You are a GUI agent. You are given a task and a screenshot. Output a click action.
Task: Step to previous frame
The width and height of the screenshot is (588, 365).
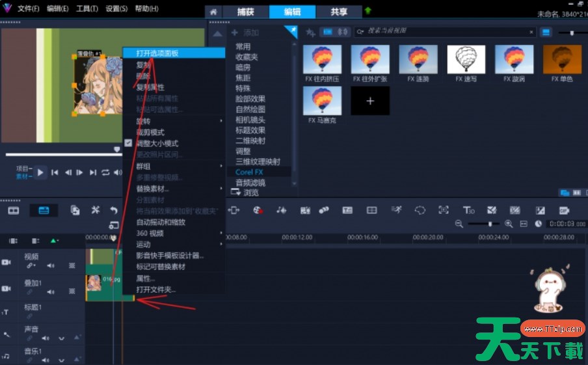click(x=68, y=172)
